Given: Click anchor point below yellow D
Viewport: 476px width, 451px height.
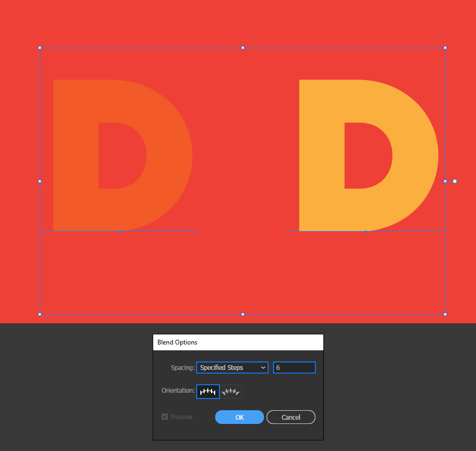Looking at the screenshot, I should click(x=366, y=232).
